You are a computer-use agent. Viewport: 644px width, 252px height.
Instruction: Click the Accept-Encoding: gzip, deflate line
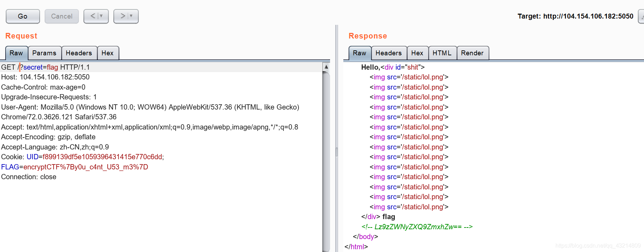pos(48,137)
